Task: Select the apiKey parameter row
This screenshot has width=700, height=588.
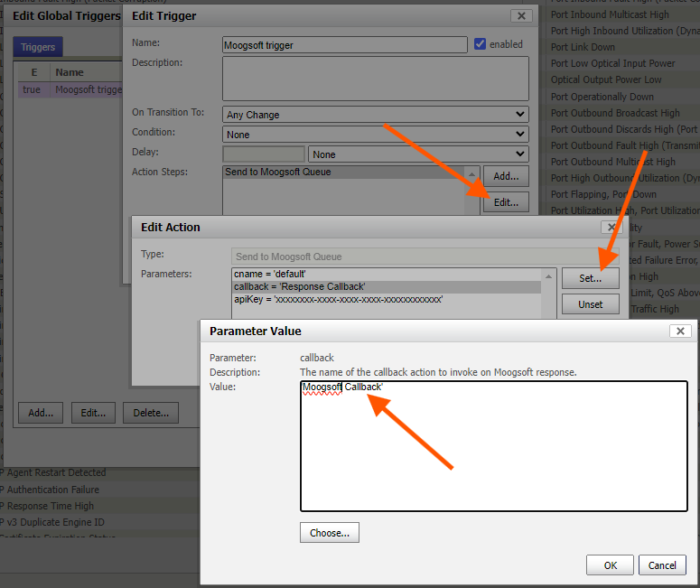Action: (x=387, y=299)
